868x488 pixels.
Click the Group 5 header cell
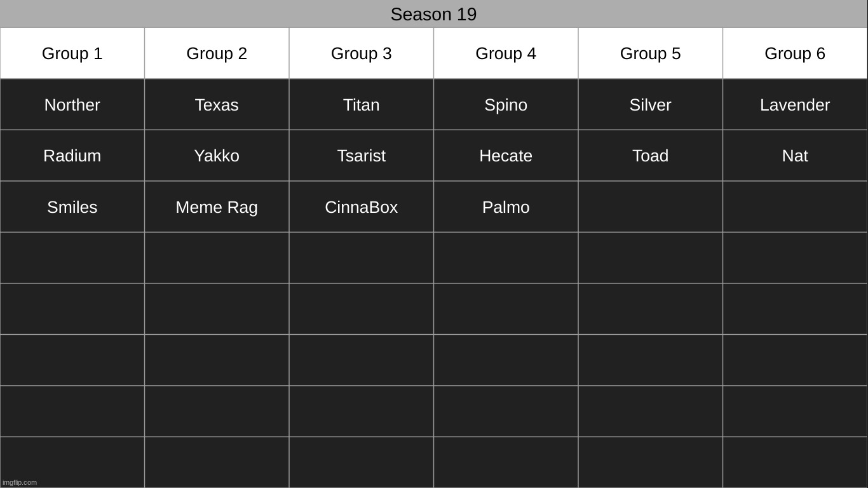pyautogui.click(x=650, y=53)
